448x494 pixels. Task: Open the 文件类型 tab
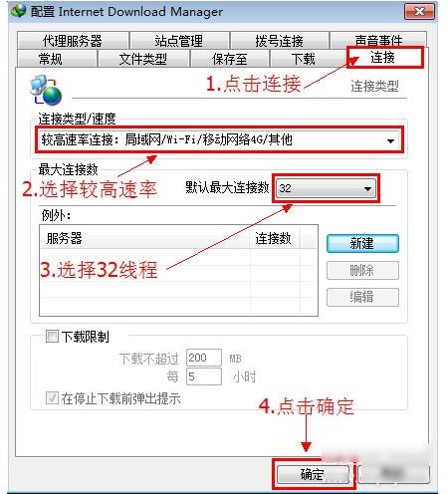(143, 59)
